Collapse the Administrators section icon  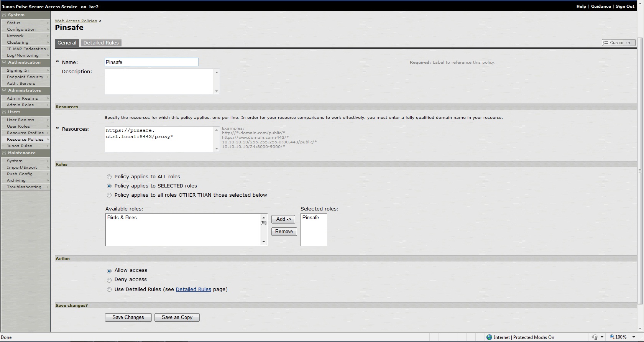4,90
